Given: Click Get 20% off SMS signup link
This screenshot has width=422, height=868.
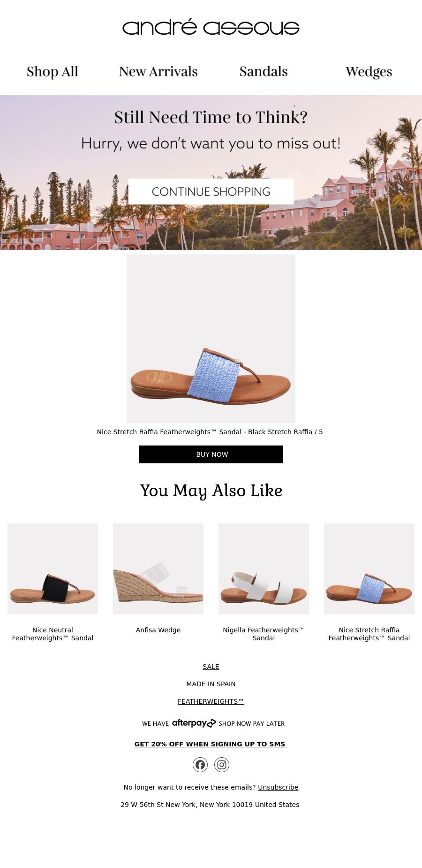Looking at the screenshot, I should point(211,744).
